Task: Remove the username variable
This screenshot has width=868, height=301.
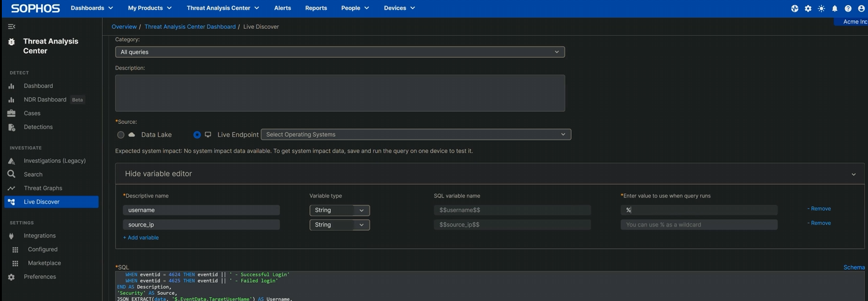Action: (819, 209)
